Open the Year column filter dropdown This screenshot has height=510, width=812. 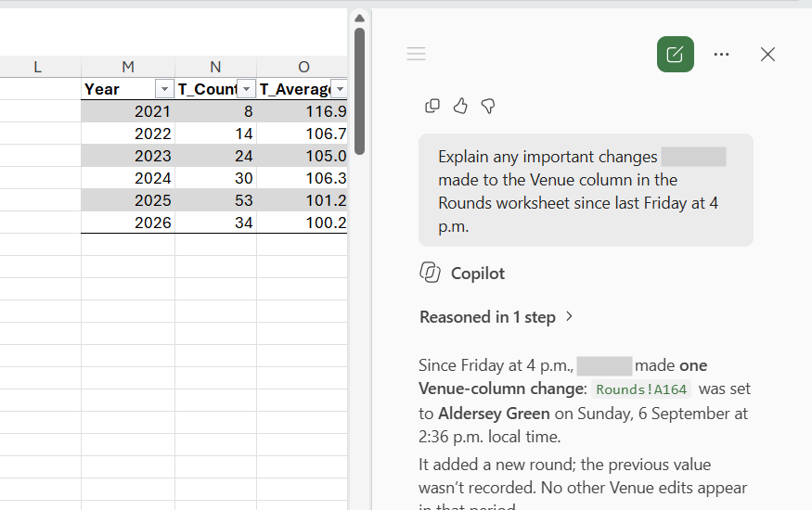click(164, 89)
